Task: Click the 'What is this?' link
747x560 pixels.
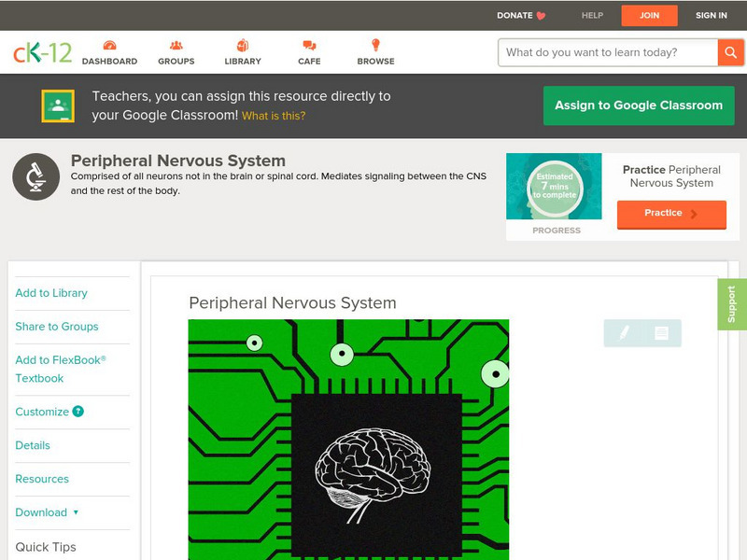Action: [x=274, y=116]
